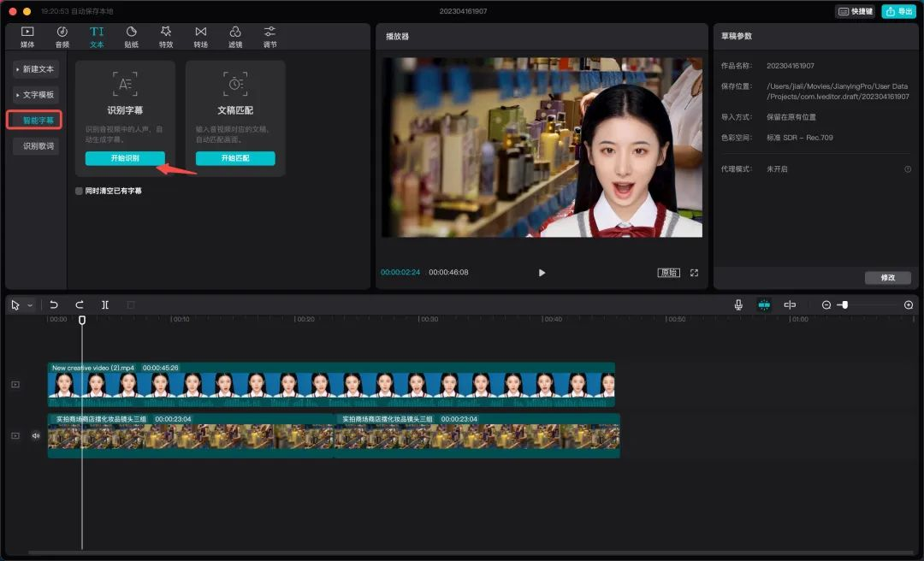Click the 色彩空间 value 标准 SDR - Rec.709
This screenshot has width=924, height=561.
(x=800, y=138)
